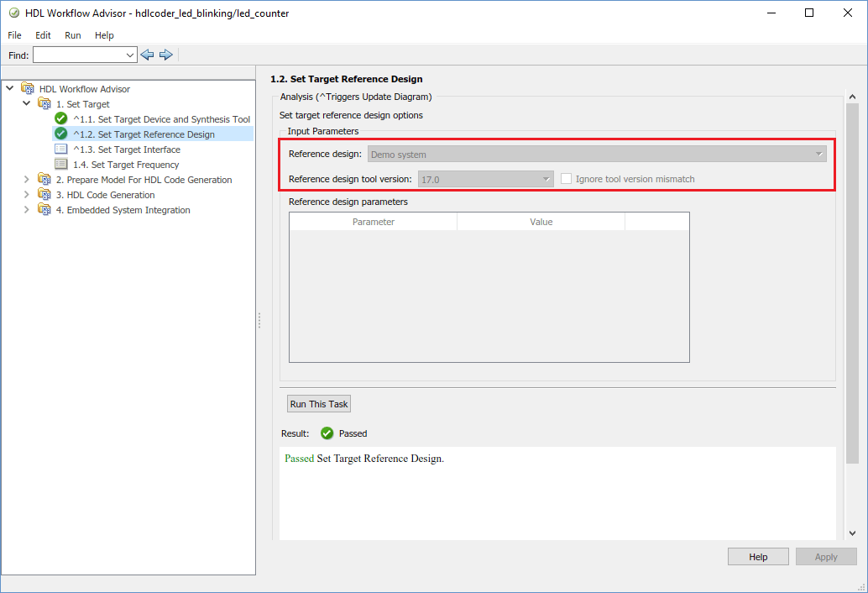This screenshot has width=868, height=593.
Task: Expand the Embedded System Integration node
Action: (x=26, y=210)
